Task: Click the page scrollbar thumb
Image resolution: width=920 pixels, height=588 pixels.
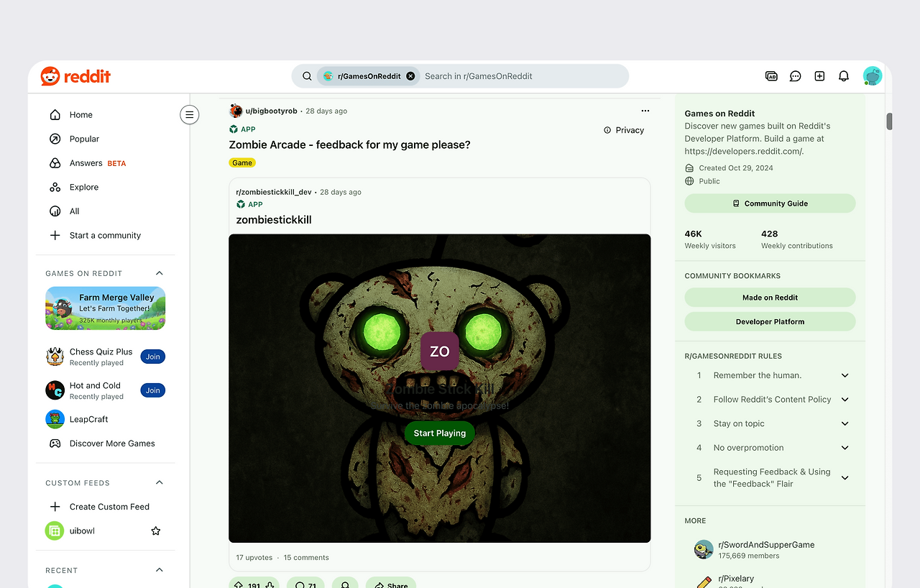Action: point(889,121)
